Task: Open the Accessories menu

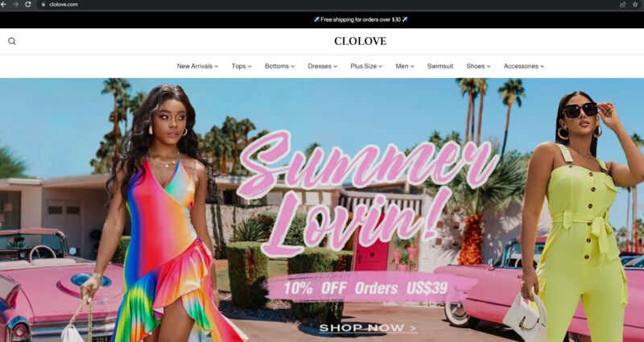Action: tap(524, 66)
